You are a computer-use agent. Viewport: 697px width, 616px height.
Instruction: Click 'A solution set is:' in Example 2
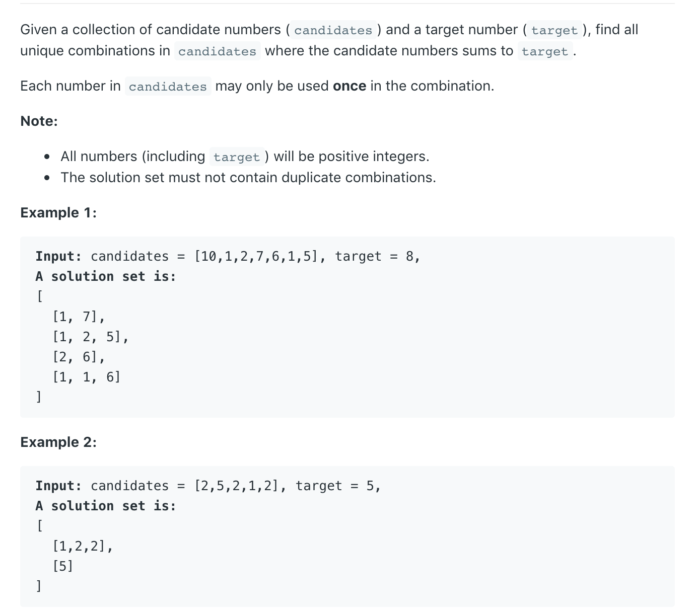pos(106,506)
